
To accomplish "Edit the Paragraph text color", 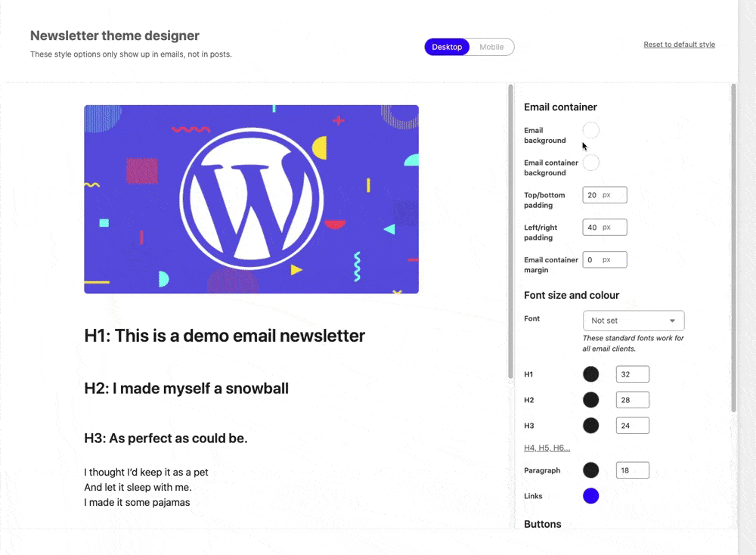I will coord(590,470).
